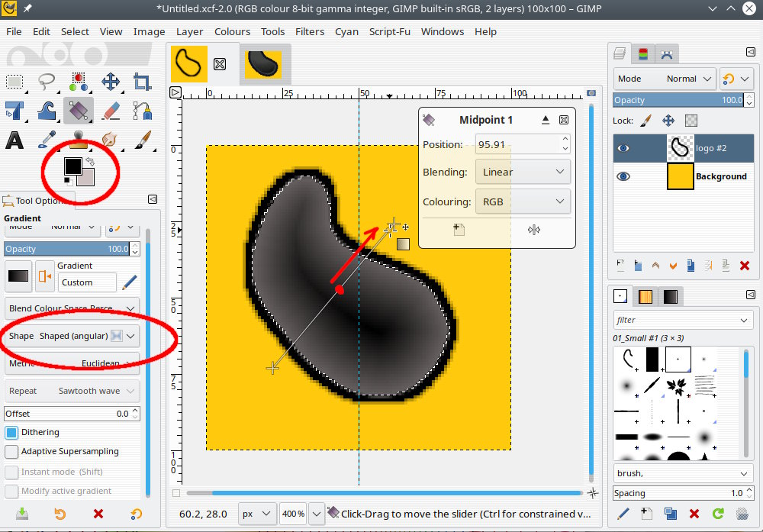Viewport: 763px width, 532px height.
Task: Open the Colouring dropdown set to RGB
Action: (523, 202)
